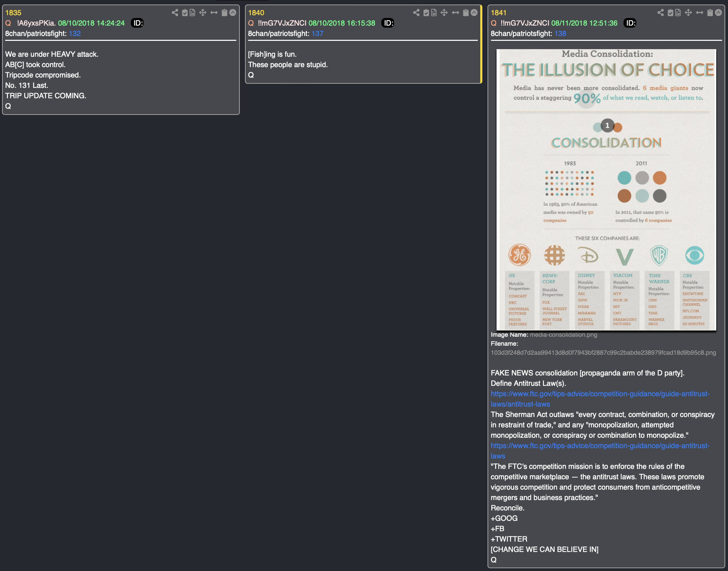The width and height of the screenshot is (728, 571).
Task: Click text 'AB[C] took control.'
Action: pos(35,65)
